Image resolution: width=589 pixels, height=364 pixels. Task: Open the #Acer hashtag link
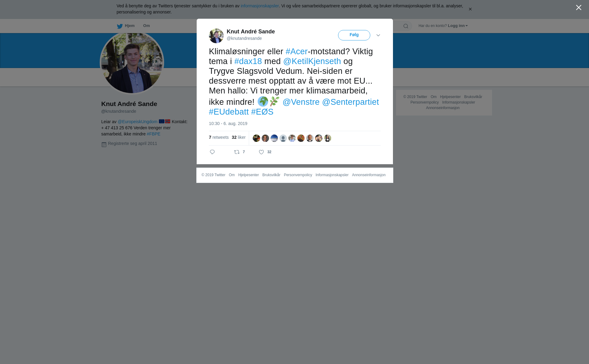pyautogui.click(x=297, y=51)
